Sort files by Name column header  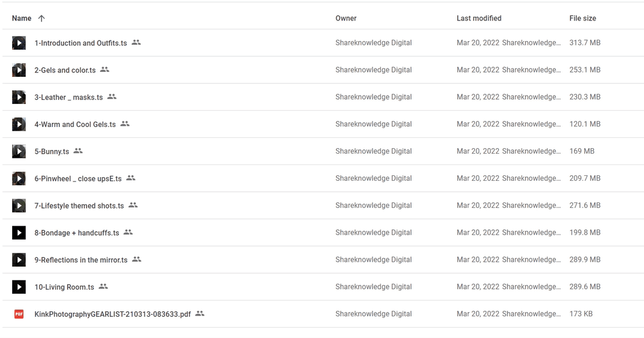point(22,18)
